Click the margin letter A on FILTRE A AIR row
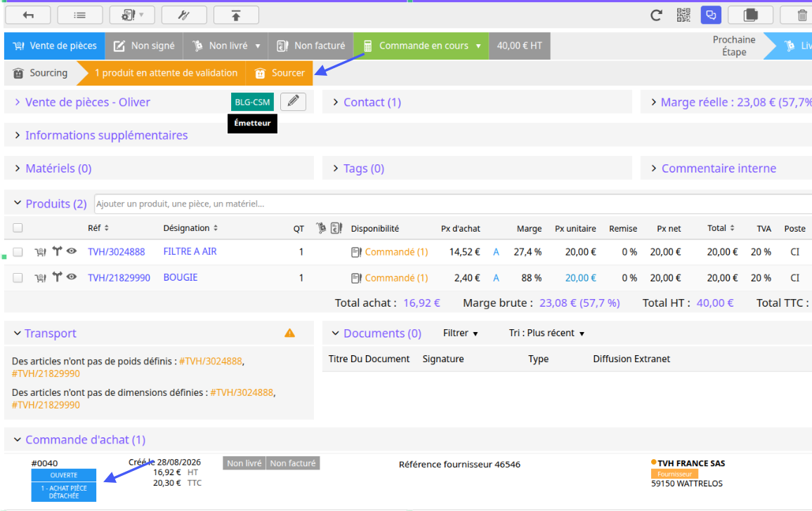Screen dimensions: 812x511 click(x=496, y=252)
